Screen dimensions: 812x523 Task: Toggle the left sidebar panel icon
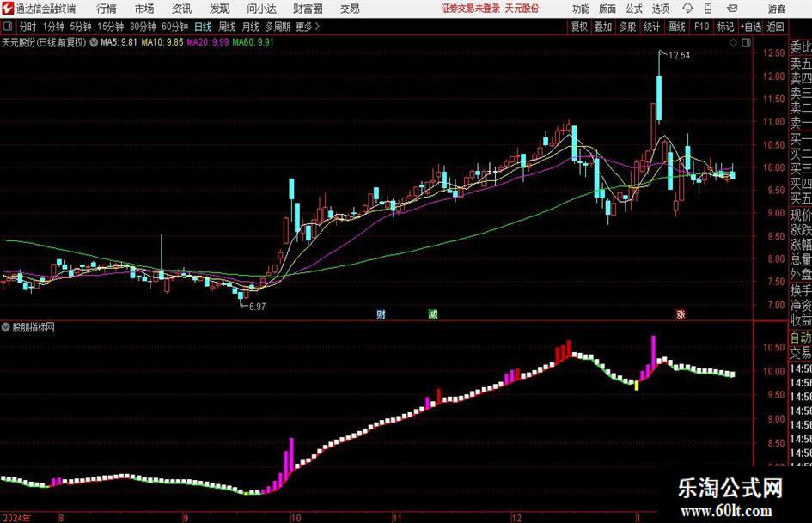click(x=8, y=27)
